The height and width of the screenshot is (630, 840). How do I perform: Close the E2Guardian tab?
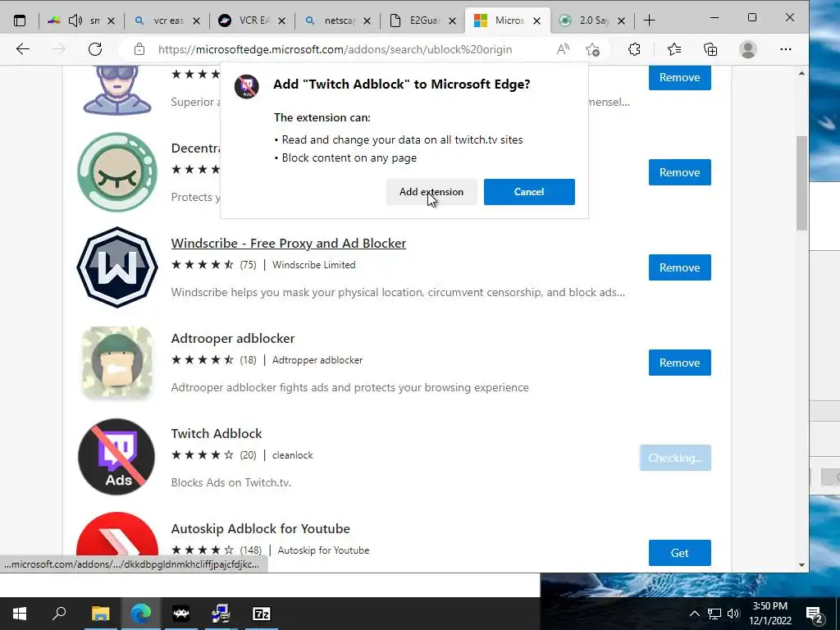452,21
